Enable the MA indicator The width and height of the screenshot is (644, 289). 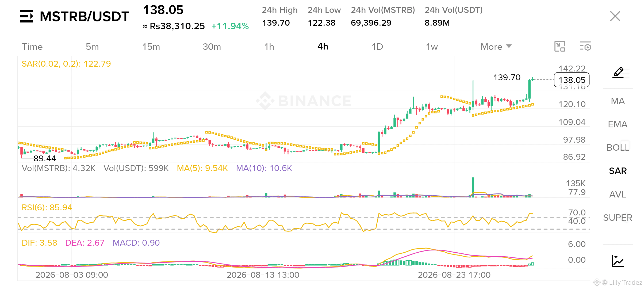(618, 101)
